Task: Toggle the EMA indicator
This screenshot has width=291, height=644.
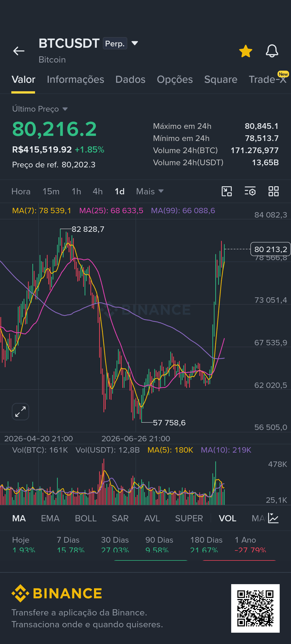Action: point(50,518)
